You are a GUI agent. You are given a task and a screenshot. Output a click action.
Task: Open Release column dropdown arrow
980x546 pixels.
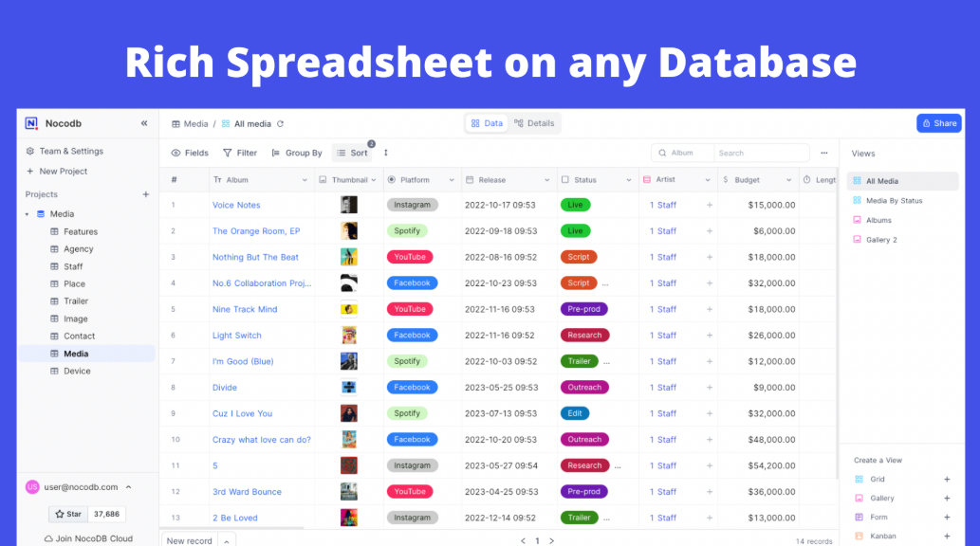click(x=546, y=180)
